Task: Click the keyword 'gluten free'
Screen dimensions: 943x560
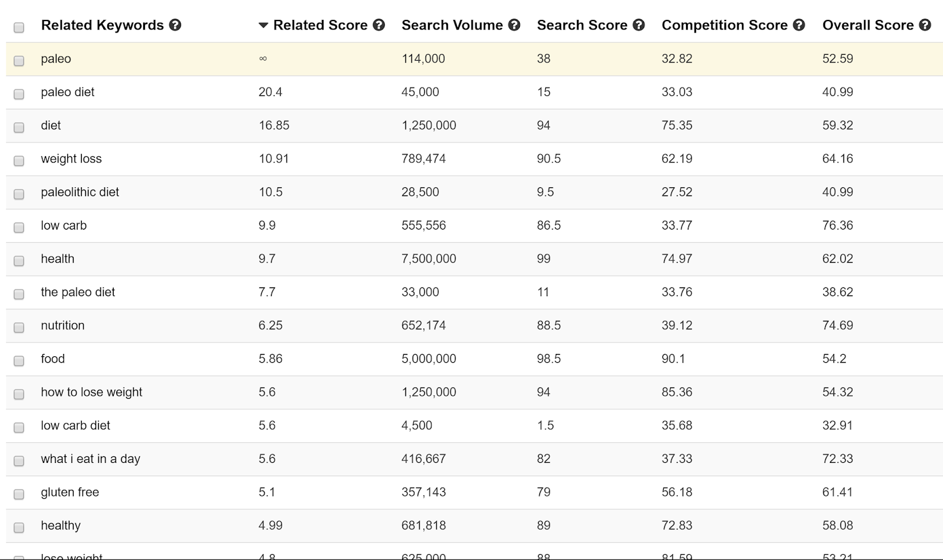Action: click(x=70, y=492)
